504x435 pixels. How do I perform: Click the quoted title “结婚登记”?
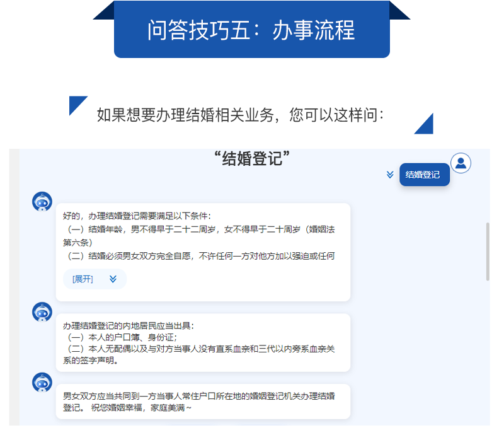(252, 158)
